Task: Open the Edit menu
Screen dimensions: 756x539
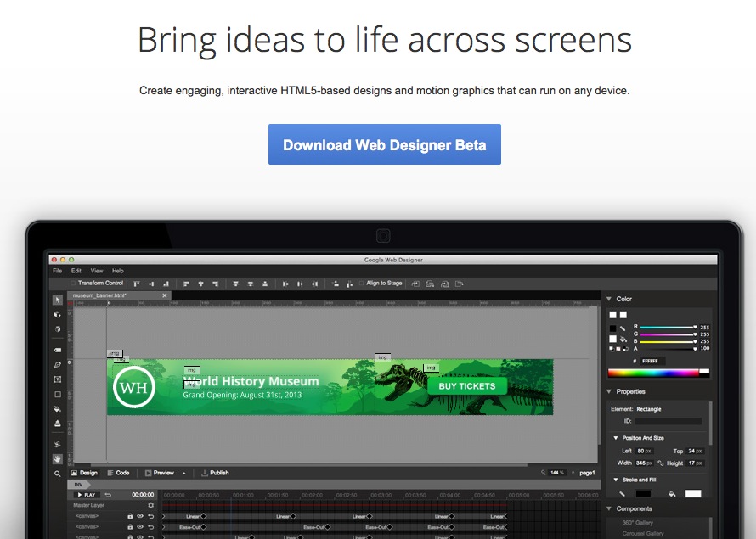Action: (x=76, y=271)
